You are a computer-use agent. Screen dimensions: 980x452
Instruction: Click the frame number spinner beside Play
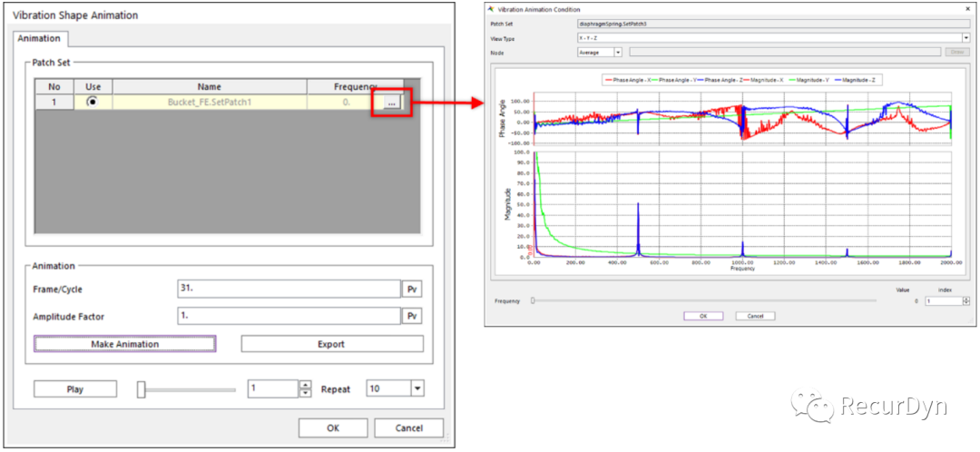pos(305,388)
